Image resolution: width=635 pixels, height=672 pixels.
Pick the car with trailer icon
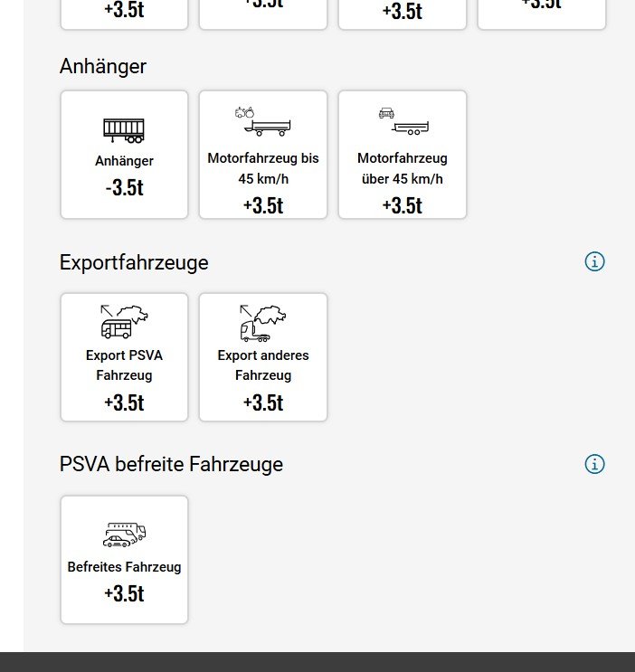pyautogui.click(x=403, y=121)
